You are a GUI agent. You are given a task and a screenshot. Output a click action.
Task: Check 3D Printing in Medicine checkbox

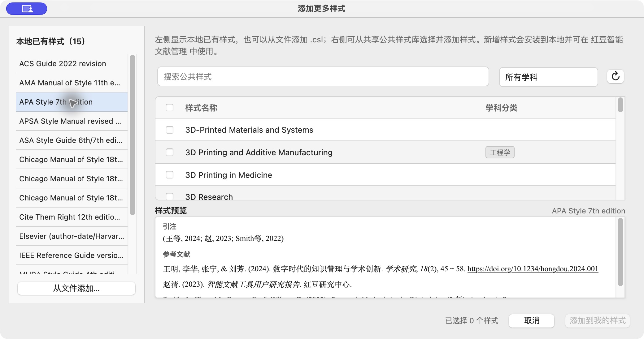pos(170,175)
